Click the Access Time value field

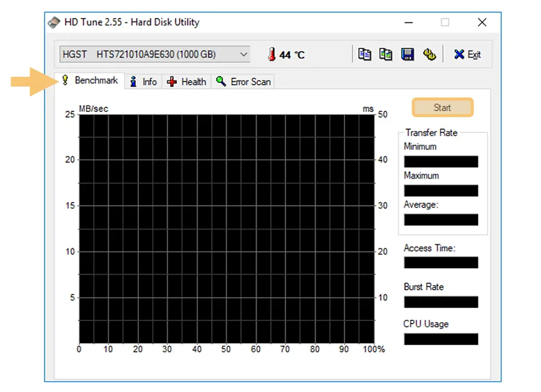(441, 262)
